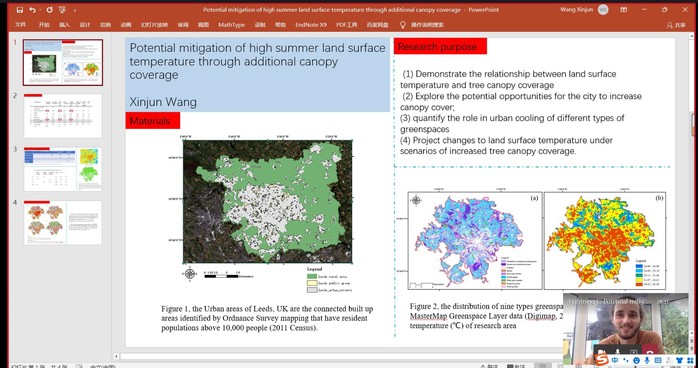698x368 pixels.
Task: Click the Share button in the ribbon
Action: pos(676,25)
